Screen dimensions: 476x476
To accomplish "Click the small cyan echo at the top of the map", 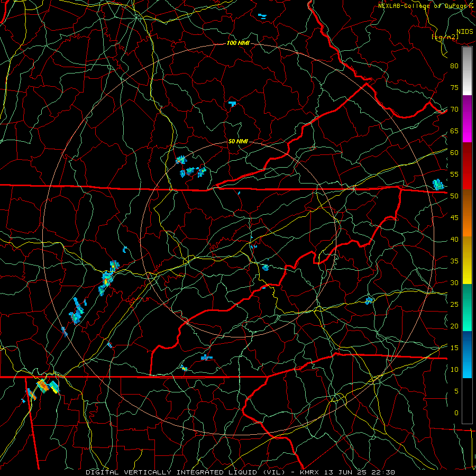I will click(x=262, y=16).
